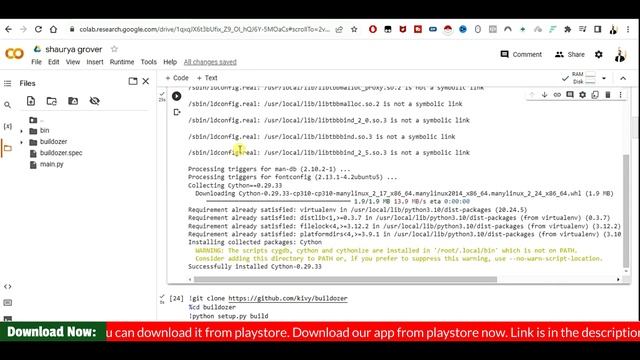640x360 pixels.
Task: Toggle show hidden files
Action: (94, 101)
